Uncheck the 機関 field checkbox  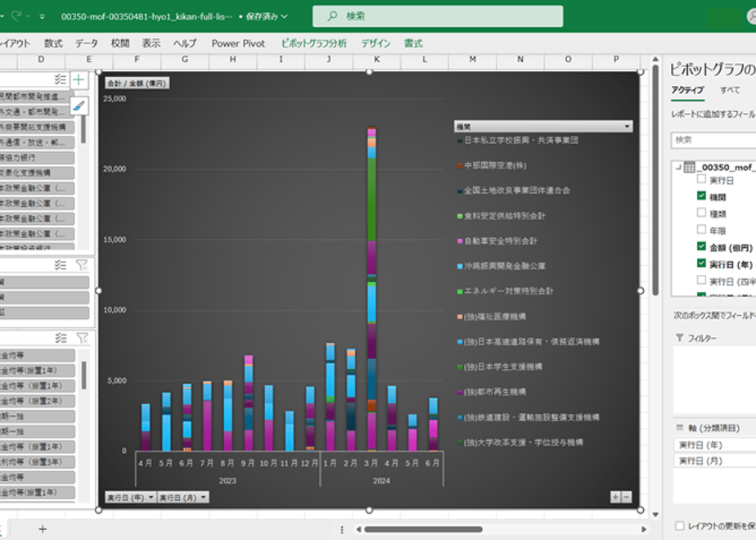701,196
